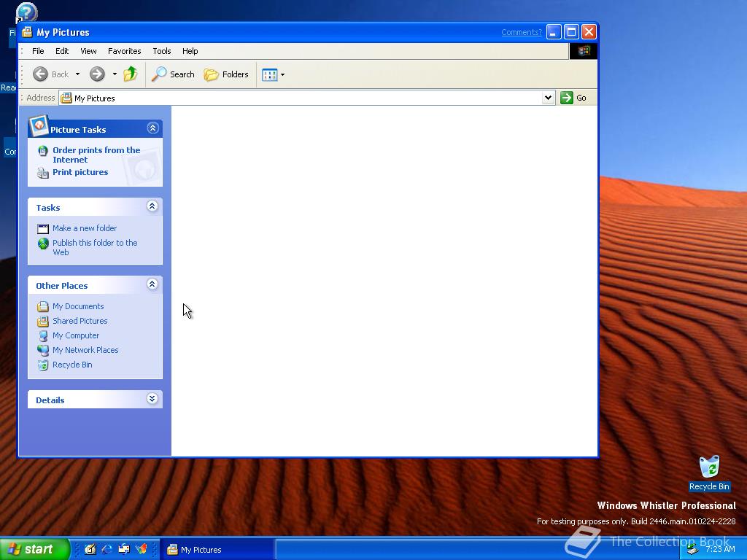Open the Search pane
Screen dimensions: 747x560
[x=173, y=74]
